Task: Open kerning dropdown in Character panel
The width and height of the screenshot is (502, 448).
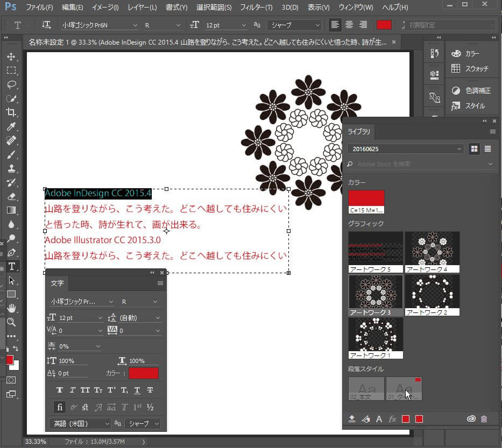Action: [x=100, y=331]
